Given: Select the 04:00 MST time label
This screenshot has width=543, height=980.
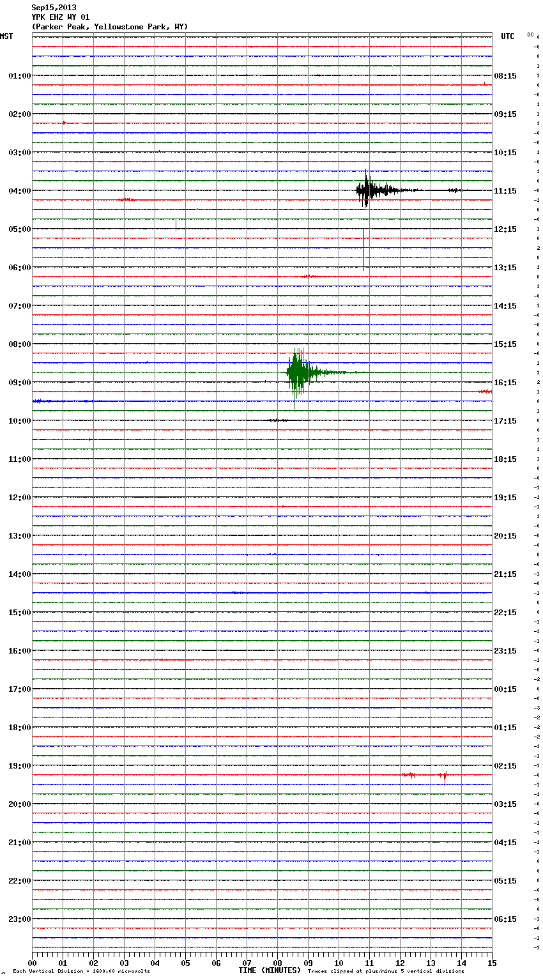Looking at the screenshot, I should (x=20, y=191).
